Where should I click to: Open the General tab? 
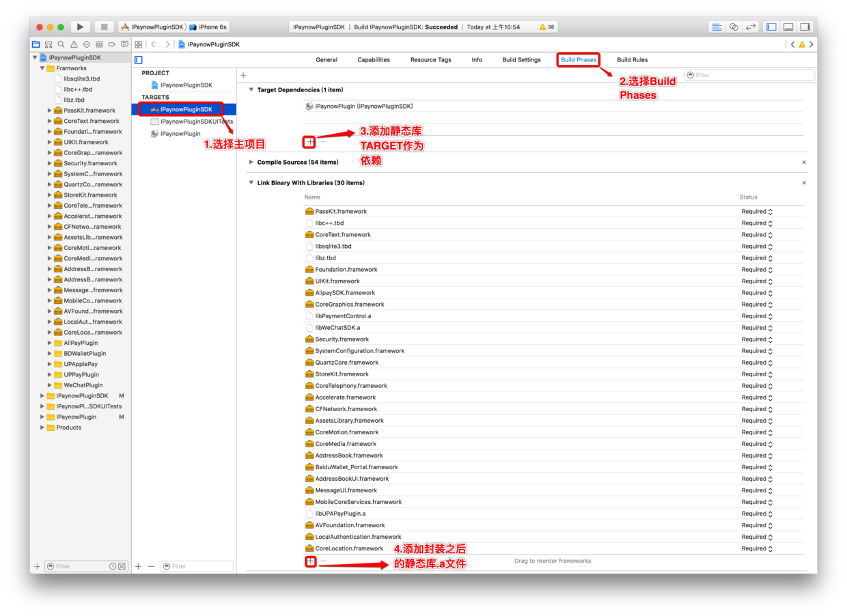[327, 60]
